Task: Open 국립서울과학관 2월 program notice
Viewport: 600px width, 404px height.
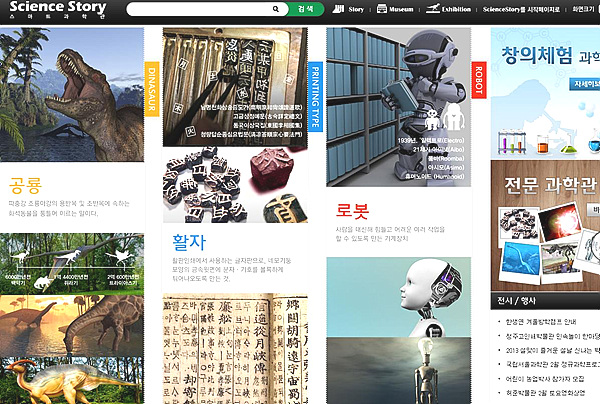Action: (x=553, y=364)
